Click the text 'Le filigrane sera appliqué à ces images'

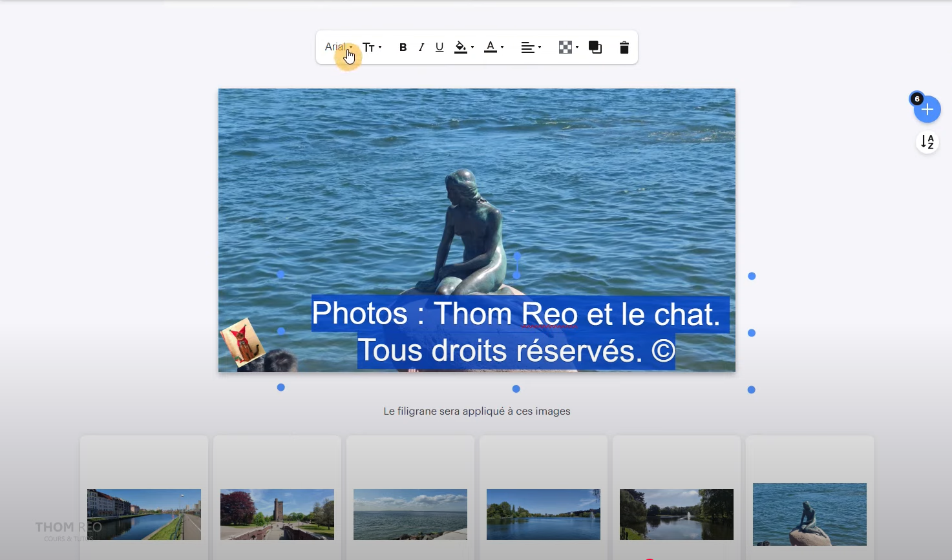[x=477, y=411]
